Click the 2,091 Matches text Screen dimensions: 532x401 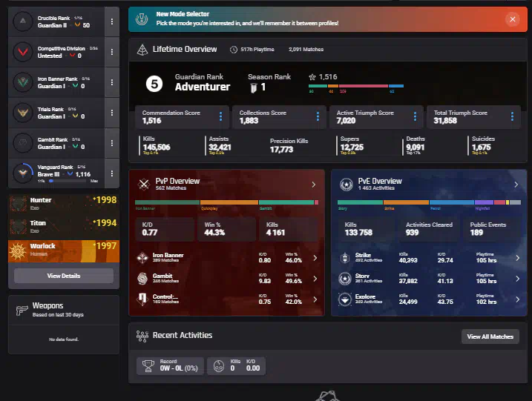click(306, 50)
